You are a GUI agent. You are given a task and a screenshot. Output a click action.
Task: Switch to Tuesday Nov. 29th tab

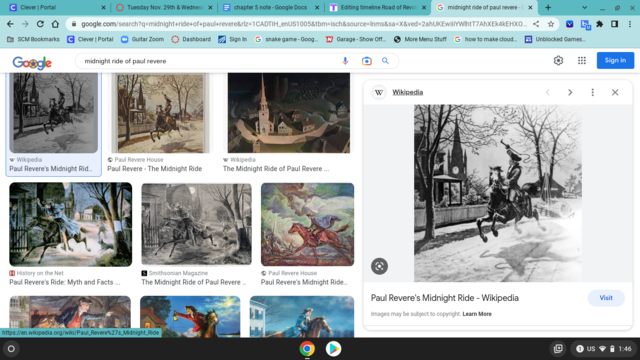[x=164, y=7]
